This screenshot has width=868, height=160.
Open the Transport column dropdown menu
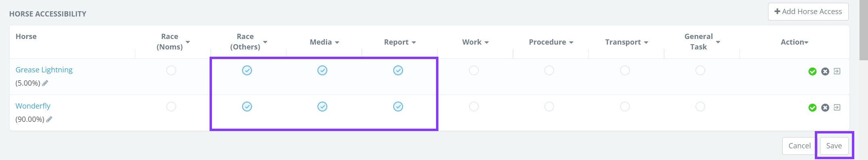(646, 42)
